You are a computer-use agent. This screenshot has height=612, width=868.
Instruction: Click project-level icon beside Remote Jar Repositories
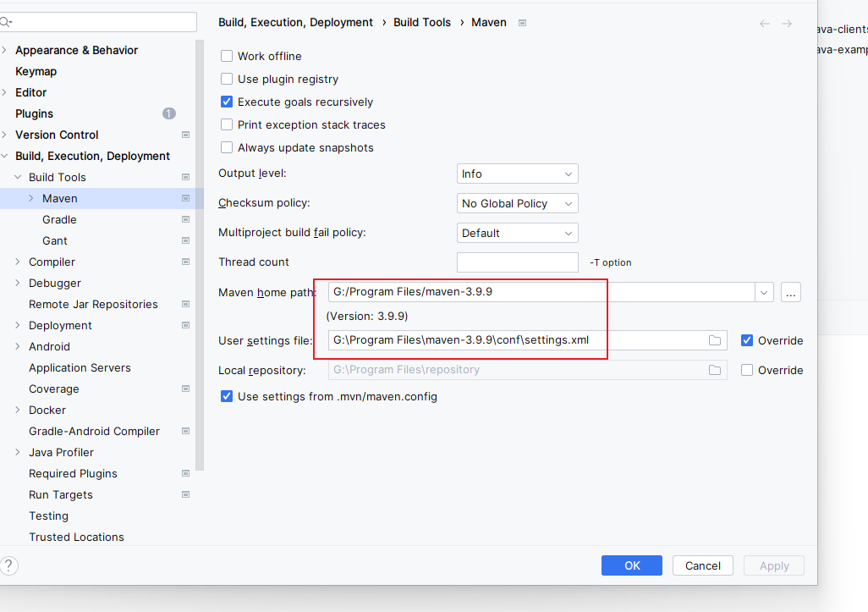[x=186, y=304]
